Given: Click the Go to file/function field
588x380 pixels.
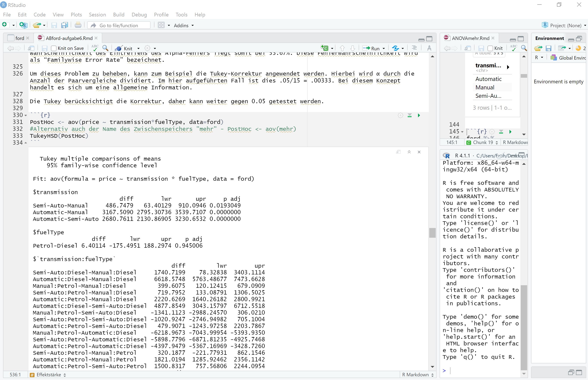Looking at the screenshot, I should [119, 25].
